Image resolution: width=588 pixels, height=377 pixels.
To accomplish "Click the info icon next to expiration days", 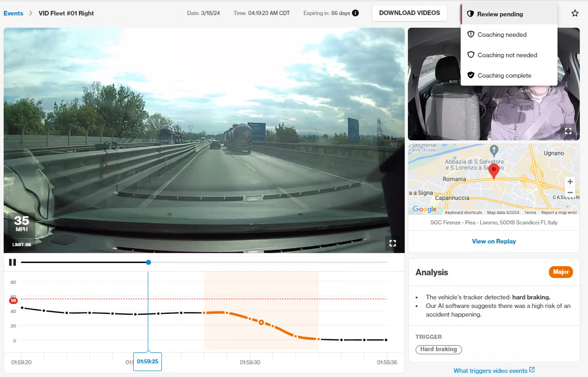I will pyautogui.click(x=355, y=13).
